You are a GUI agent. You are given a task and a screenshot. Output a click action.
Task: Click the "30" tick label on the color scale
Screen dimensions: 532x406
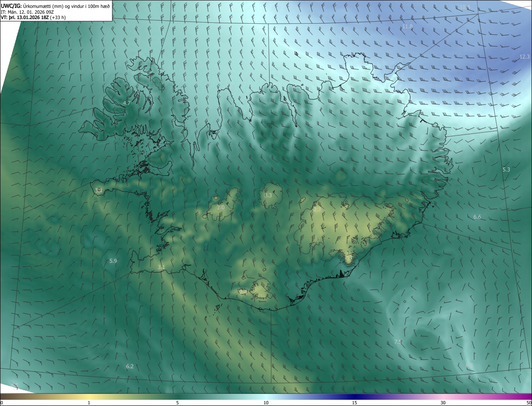pos(443,403)
